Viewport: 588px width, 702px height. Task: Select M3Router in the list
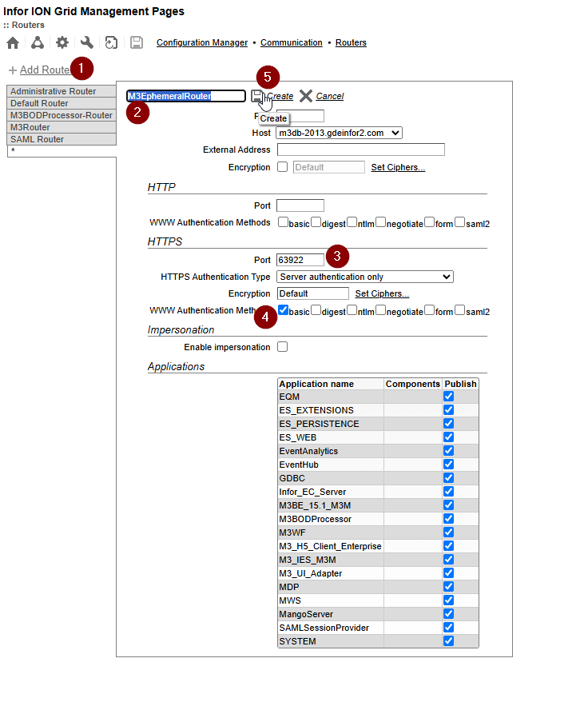coord(62,128)
